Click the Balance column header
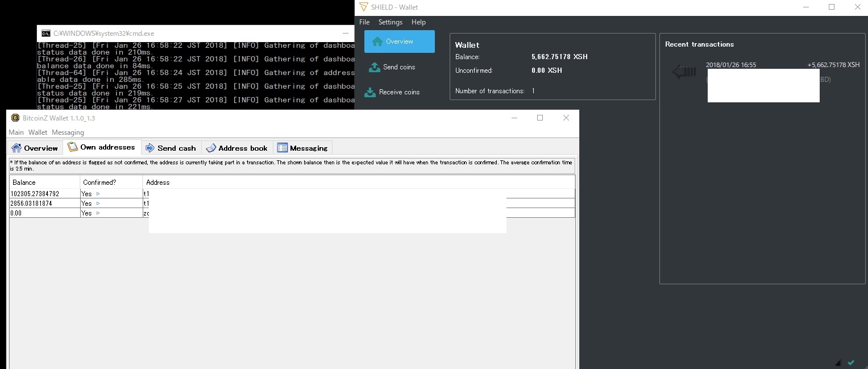Screen dimensions: 868x369 tap(45, 183)
